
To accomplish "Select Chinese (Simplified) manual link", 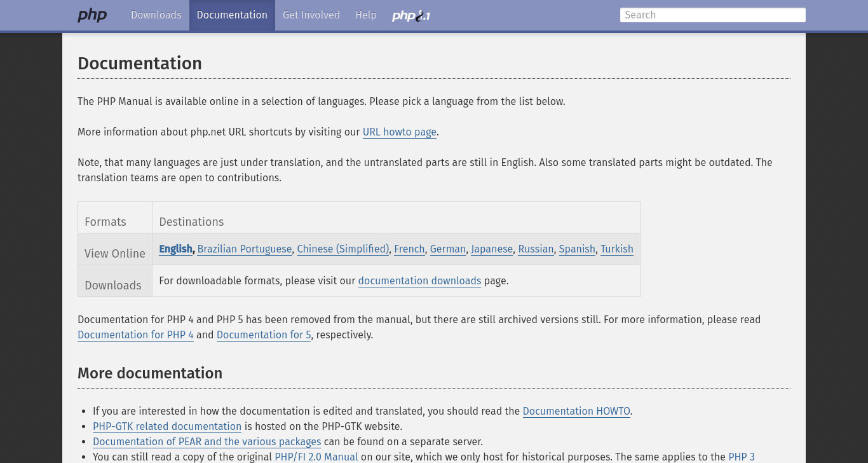I will 343,249.
